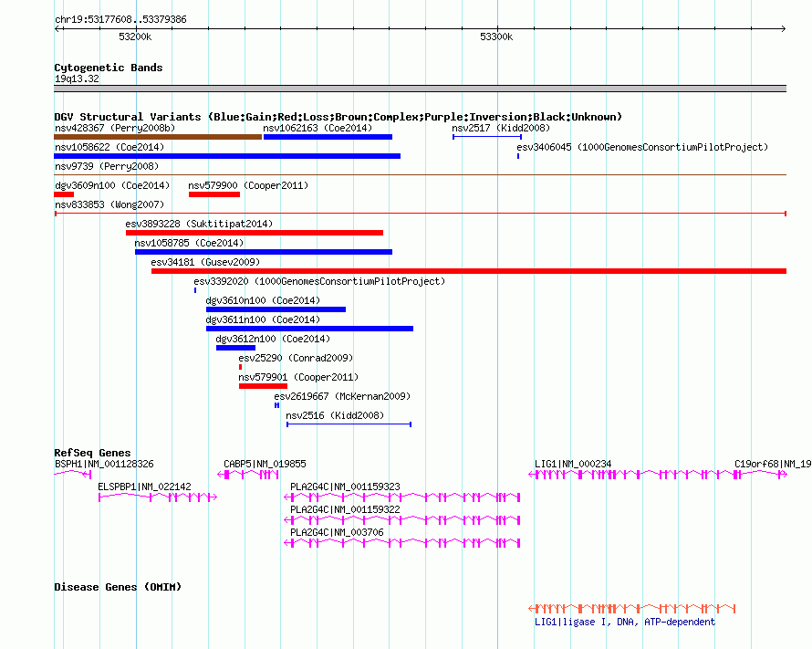
Task: Select the nsv9739 (Perry2008) label
Action: (107, 166)
